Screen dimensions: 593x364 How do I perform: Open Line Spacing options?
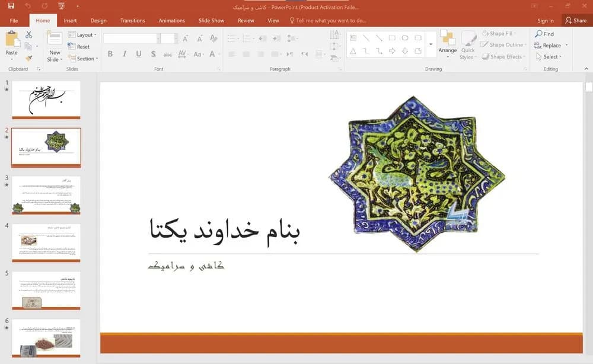pos(292,38)
